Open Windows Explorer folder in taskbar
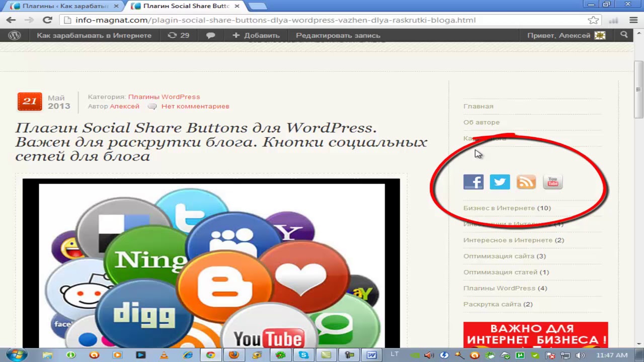This screenshot has height=362, width=644. 47,355
